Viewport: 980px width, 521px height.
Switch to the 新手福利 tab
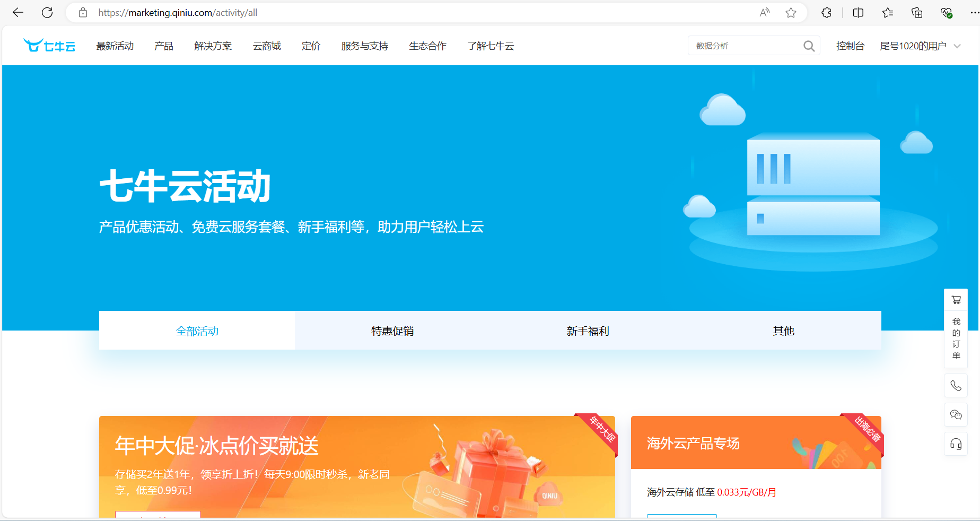588,331
